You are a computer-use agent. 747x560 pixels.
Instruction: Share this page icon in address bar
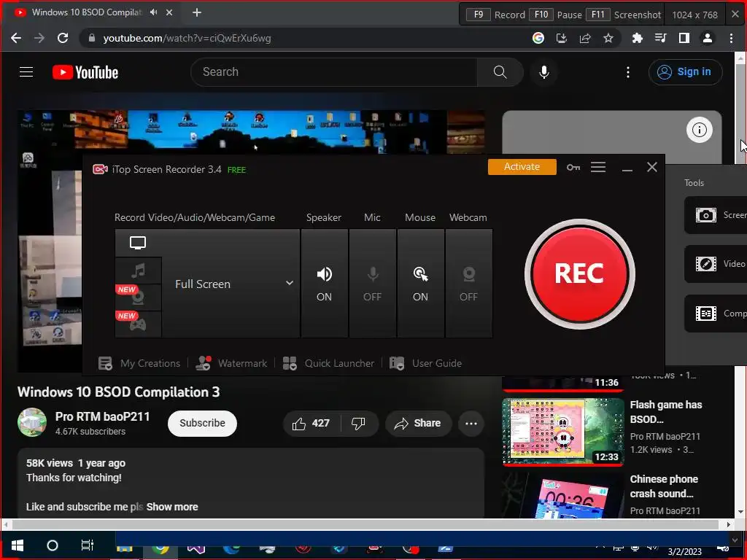coord(585,38)
